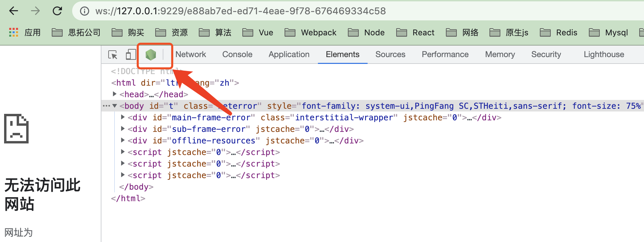Screen dimensions: 644x242
Task: Open the React bookmark folder
Action: pos(415,32)
